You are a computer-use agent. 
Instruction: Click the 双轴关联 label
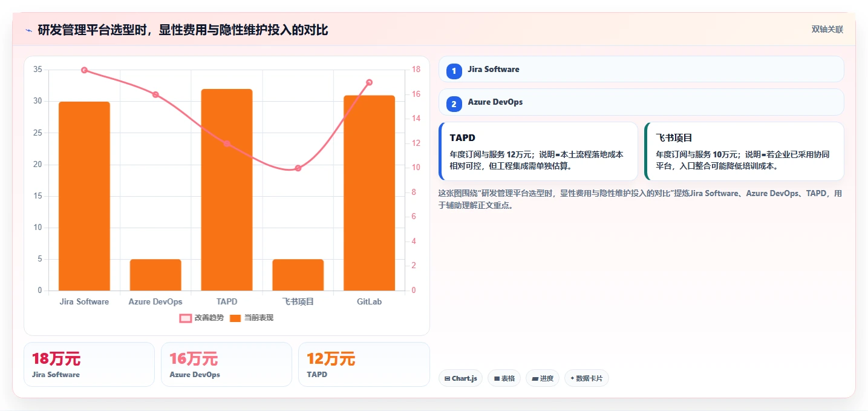coord(827,29)
